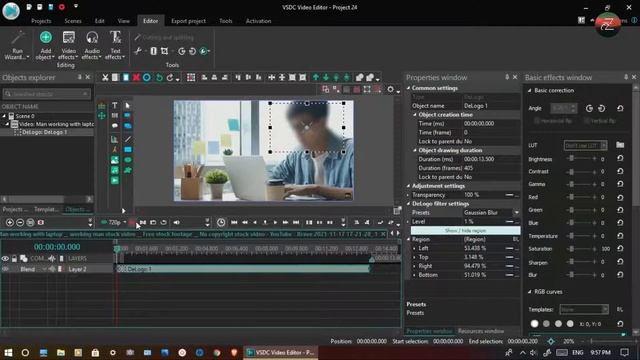Click the Cut scissors icon in editor toolbar
The height and width of the screenshot is (360, 640).
105,78
